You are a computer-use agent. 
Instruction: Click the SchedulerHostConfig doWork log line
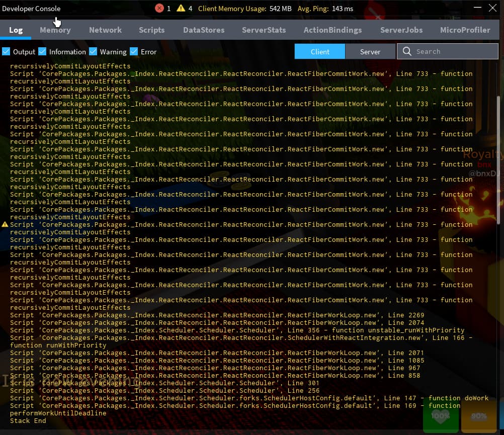(249, 398)
